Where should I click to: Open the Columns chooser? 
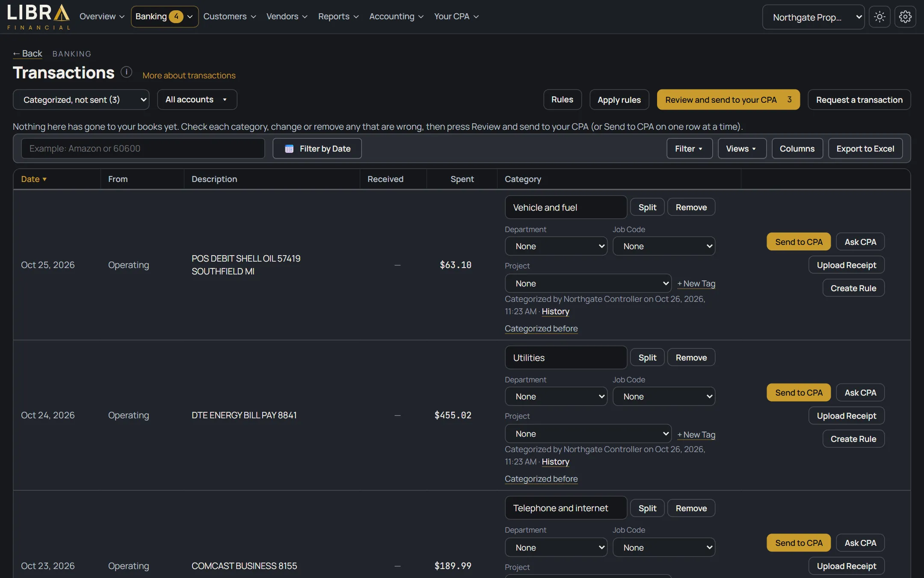[797, 149]
